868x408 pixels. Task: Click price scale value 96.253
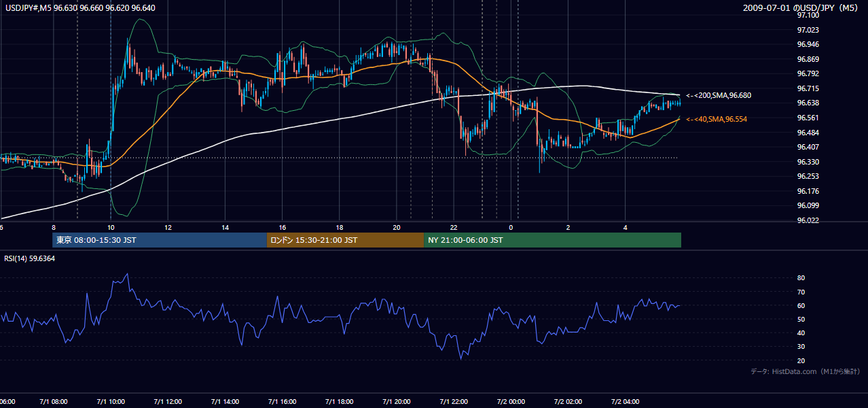pyautogui.click(x=809, y=176)
